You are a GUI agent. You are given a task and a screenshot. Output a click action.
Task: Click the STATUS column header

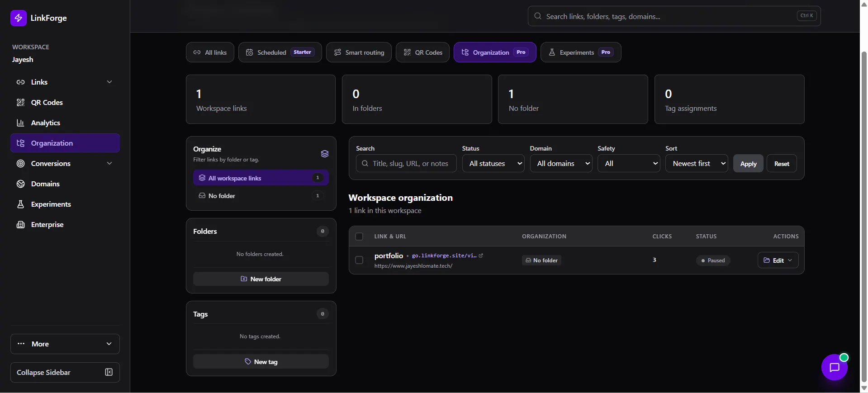point(706,237)
